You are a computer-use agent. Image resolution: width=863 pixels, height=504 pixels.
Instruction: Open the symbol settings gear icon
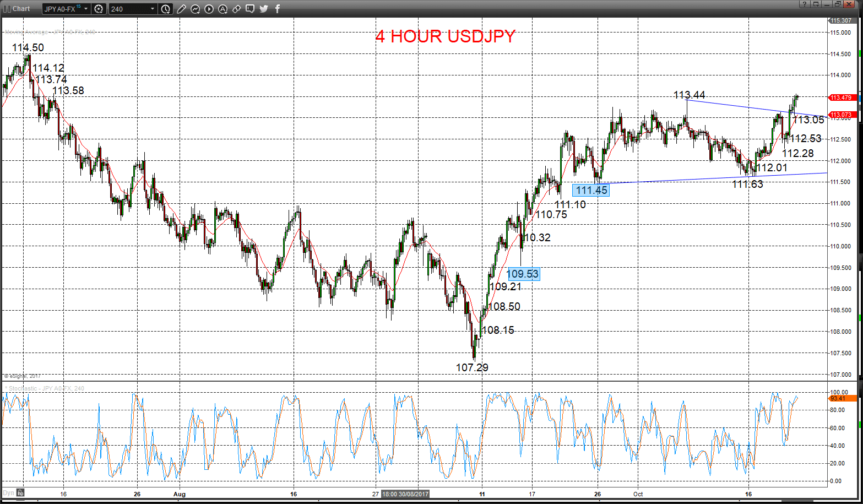(x=99, y=9)
